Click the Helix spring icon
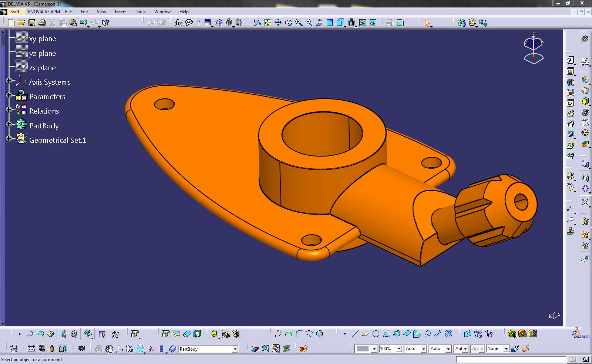Screen dimensions: 592x364 tap(438, 334)
